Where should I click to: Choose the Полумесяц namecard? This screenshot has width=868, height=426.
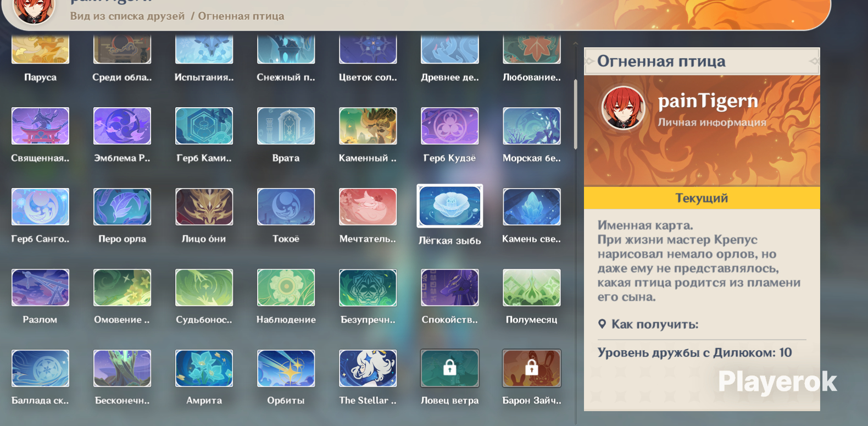coord(532,287)
